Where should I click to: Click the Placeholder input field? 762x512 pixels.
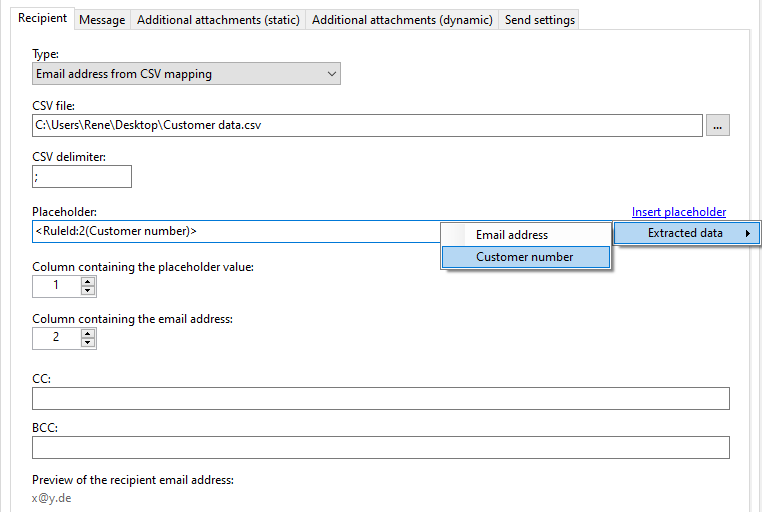point(236,231)
